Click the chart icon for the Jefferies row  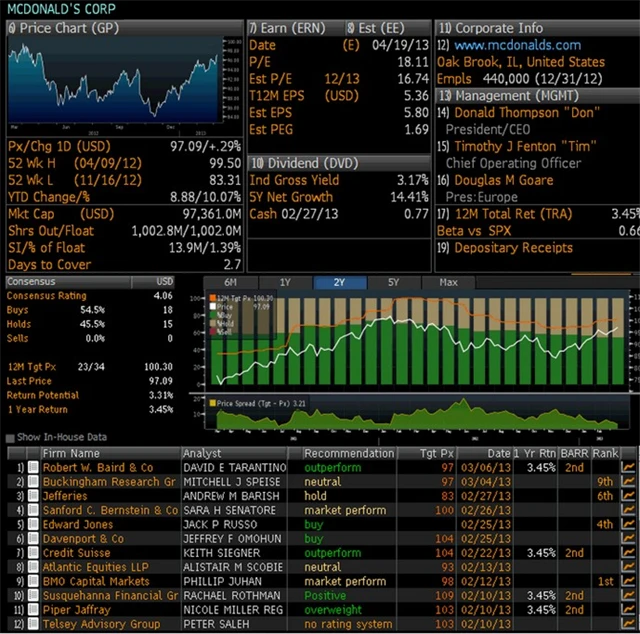point(631,495)
